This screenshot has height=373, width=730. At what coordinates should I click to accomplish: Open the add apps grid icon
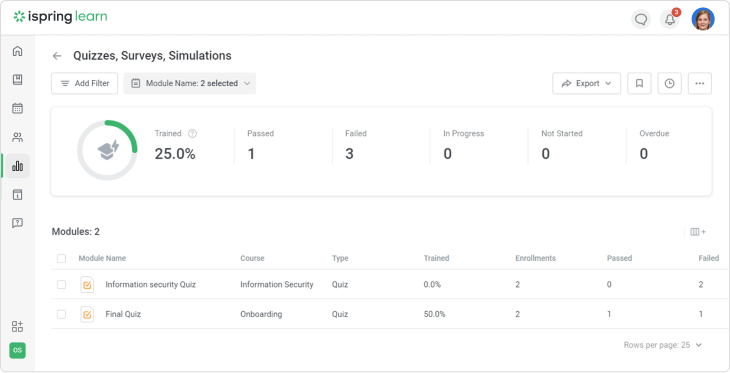(17, 326)
